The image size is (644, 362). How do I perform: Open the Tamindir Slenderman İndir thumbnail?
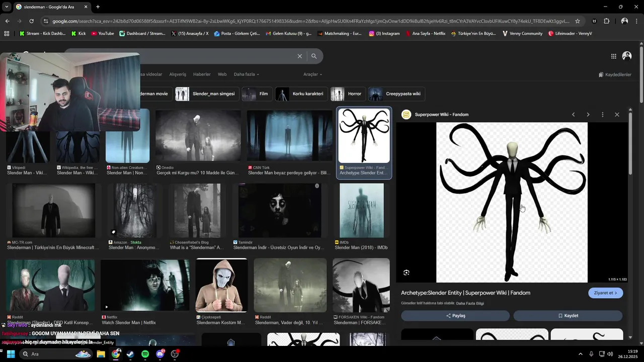pyautogui.click(x=280, y=210)
